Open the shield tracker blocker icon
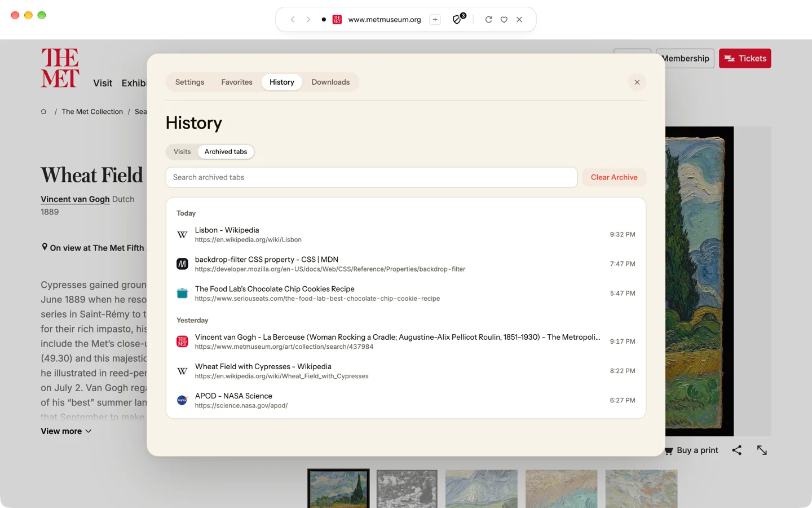Viewport: 812px width, 508px height. (458, 20)
